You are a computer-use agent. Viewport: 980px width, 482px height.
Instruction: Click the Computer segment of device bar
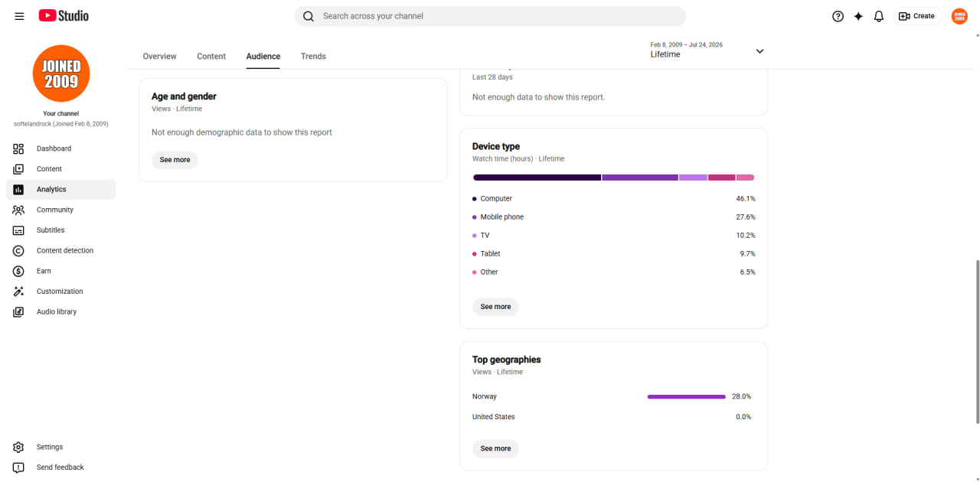point(537,177)
